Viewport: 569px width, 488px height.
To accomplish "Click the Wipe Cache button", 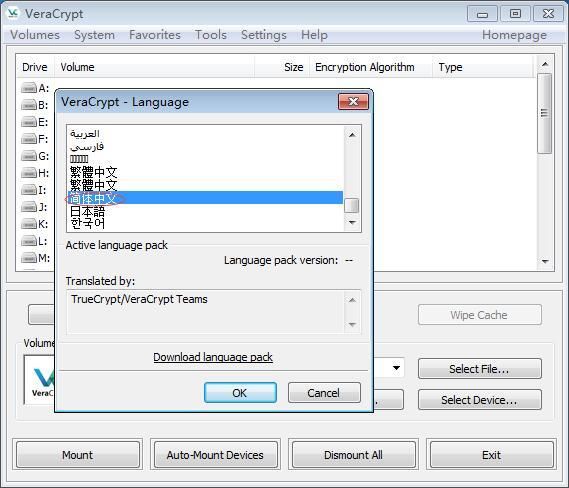I will click(479, 315).
